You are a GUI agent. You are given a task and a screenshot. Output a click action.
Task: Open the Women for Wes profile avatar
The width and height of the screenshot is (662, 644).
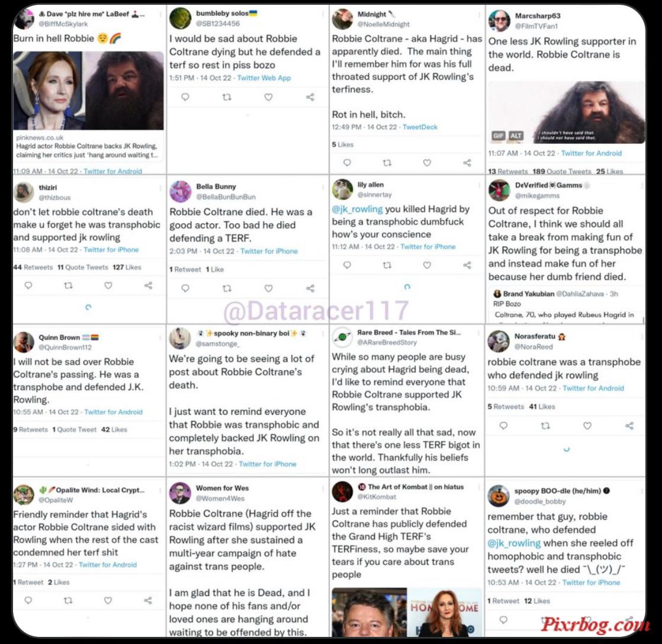pyautogui.click(x=180, y=493)
